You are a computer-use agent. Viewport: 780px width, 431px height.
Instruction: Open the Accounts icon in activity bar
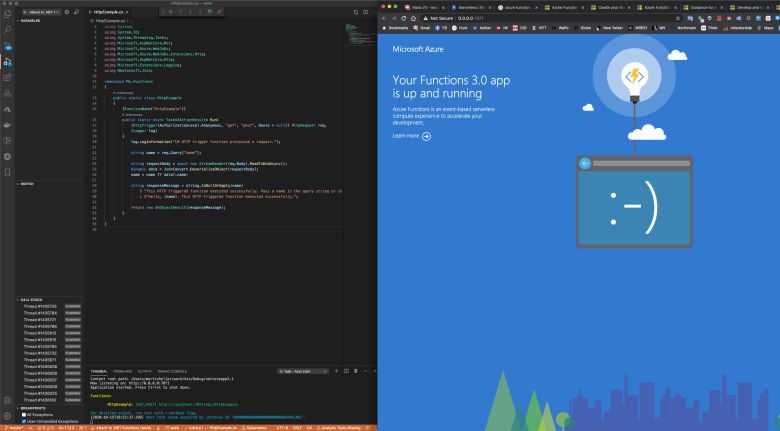click(x=7, y=400)
